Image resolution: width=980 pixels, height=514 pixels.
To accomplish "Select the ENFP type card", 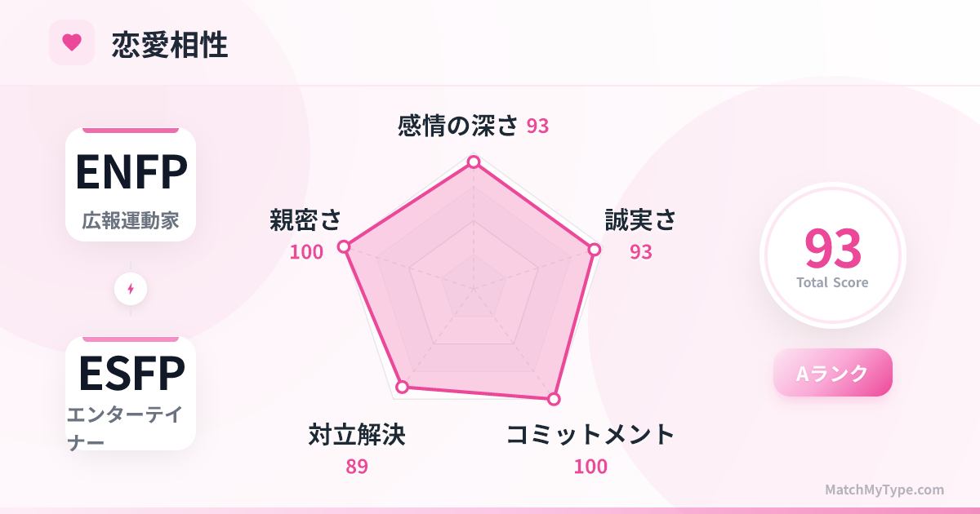I will pos(131,184).
